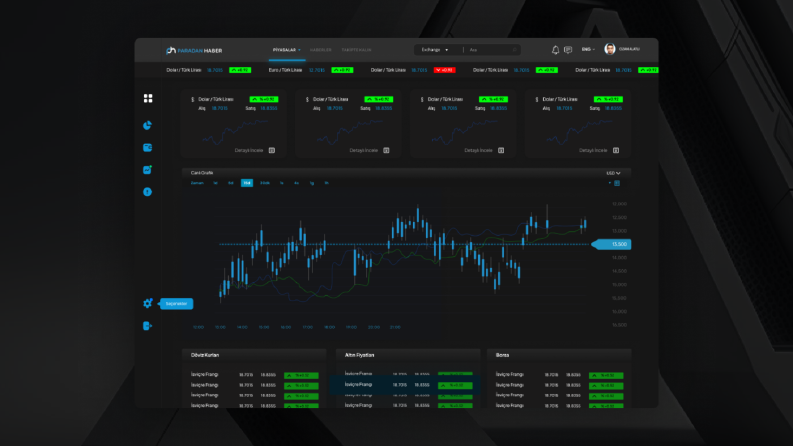Image resolution: width=793 pixels, height=446 pixels.
Task: Click the Döviz Kurları panel header
Action: 254,355
